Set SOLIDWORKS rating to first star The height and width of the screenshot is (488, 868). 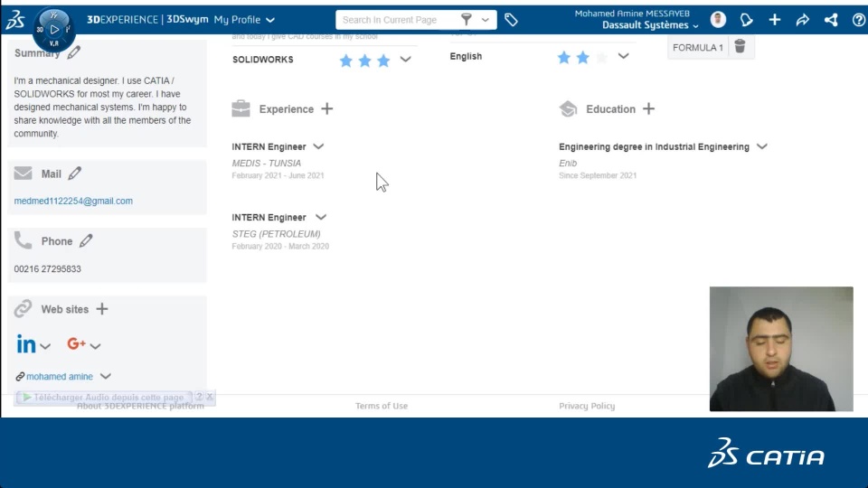click(346, 60)
